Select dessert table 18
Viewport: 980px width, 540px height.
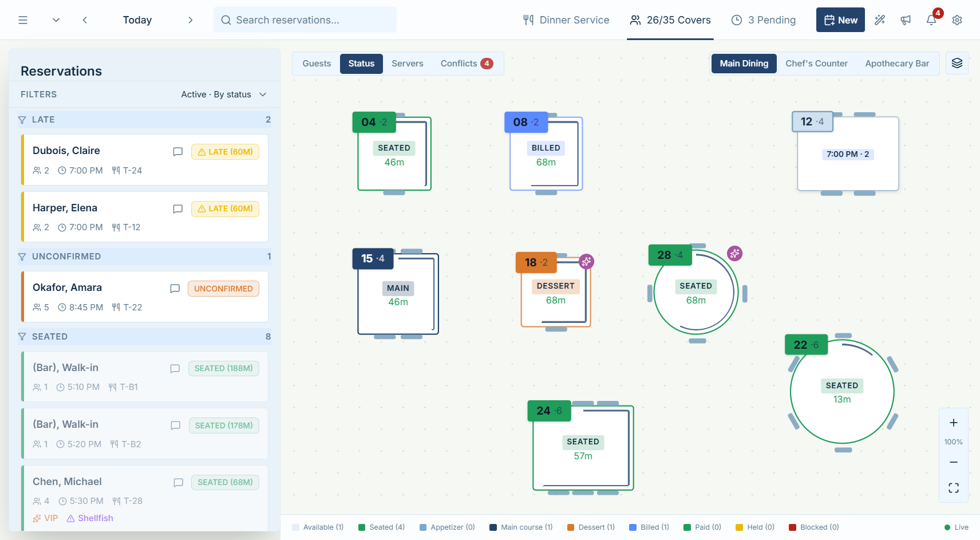(555, 292)
